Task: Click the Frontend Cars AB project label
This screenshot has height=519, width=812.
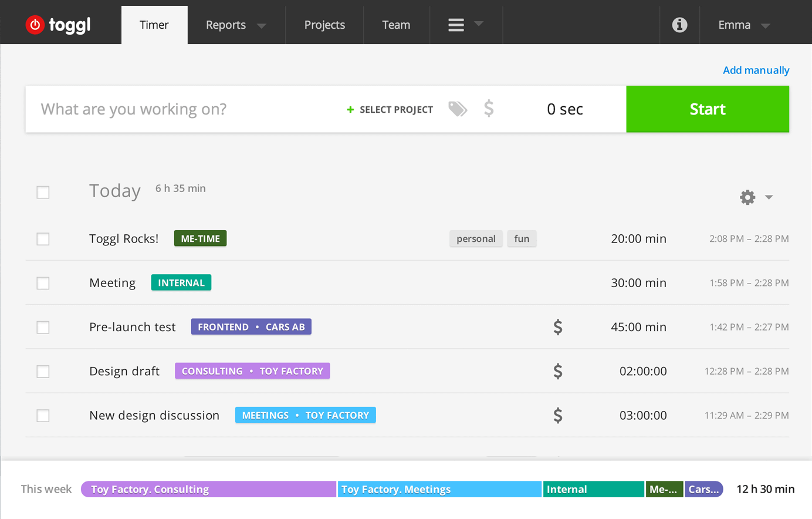Action: [x=251, y=327]
